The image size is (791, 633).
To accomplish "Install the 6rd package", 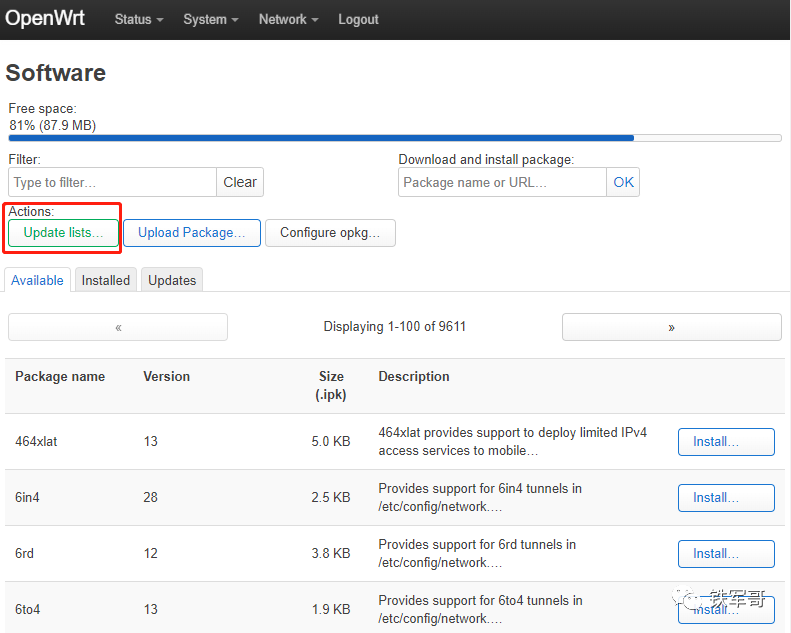I will click(x=726, y=554).
